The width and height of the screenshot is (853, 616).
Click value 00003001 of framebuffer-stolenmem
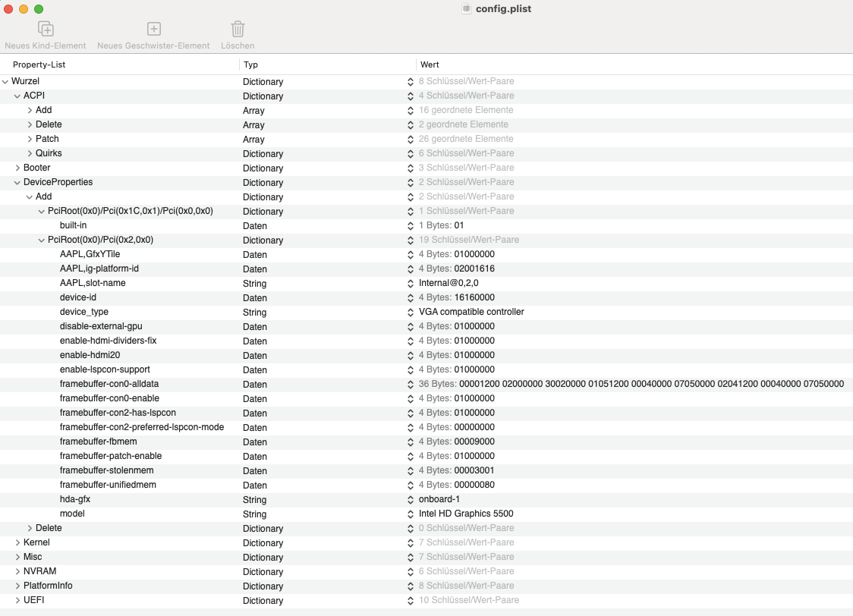474,470
